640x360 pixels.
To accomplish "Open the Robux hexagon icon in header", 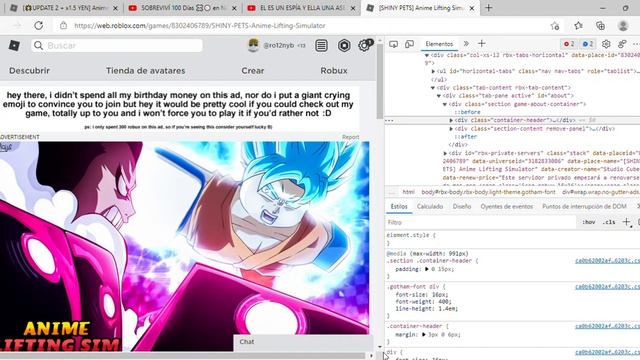I will (344, 45).
